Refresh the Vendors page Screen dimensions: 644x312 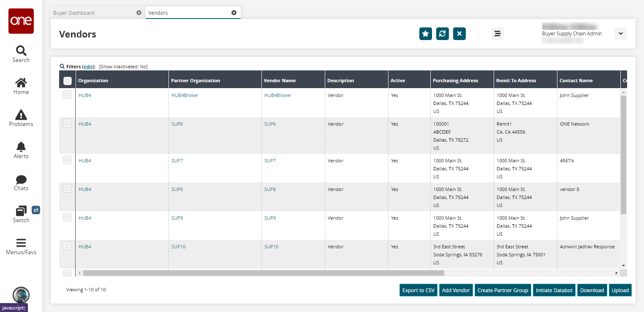(x=443, y=34)
